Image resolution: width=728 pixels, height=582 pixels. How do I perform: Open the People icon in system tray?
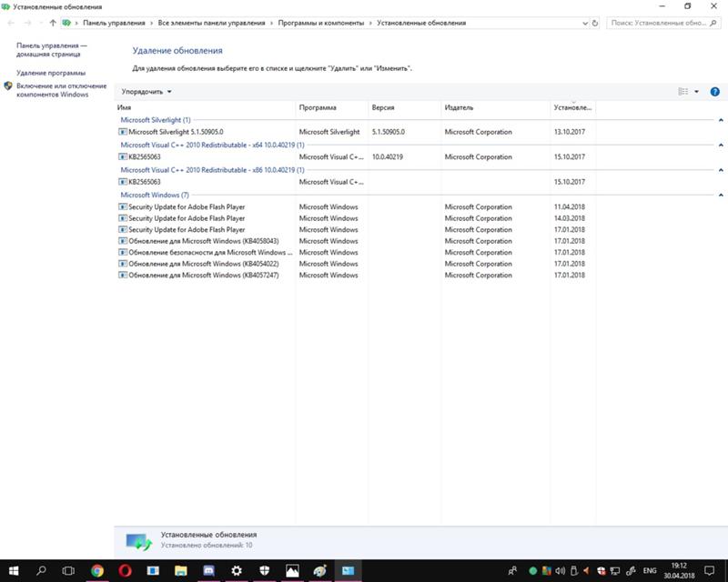coord(512,570)
